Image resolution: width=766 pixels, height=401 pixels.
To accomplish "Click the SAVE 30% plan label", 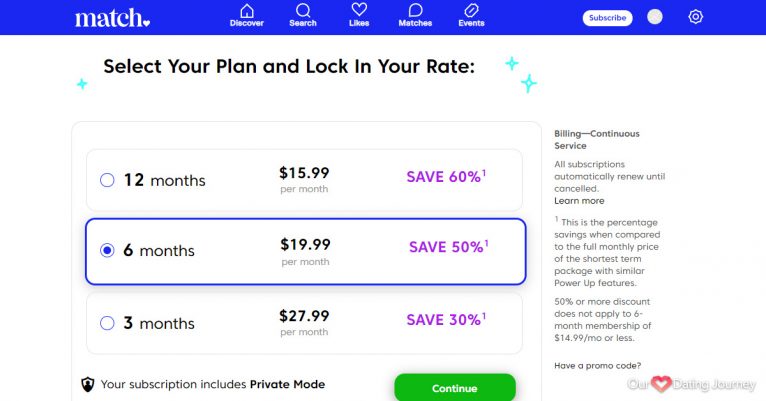I will click(446, 320).
